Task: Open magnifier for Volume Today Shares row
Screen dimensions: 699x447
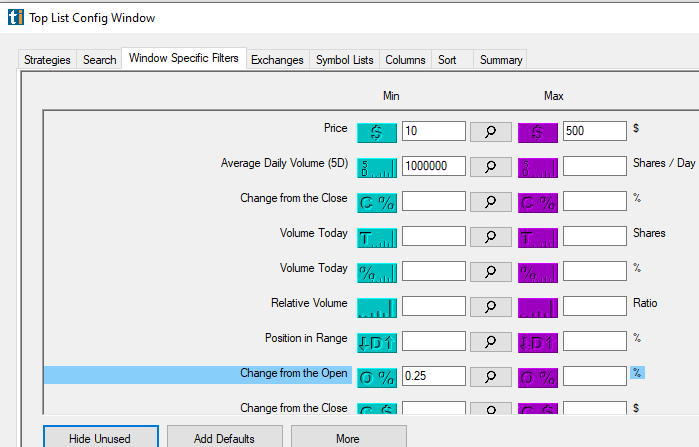Action: (491, 237)
